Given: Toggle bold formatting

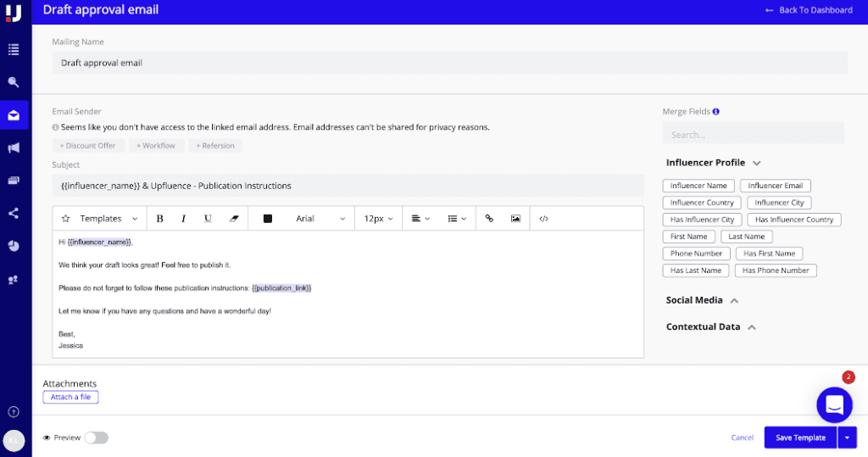Looking at the screenshot, I should click(160, 219).
